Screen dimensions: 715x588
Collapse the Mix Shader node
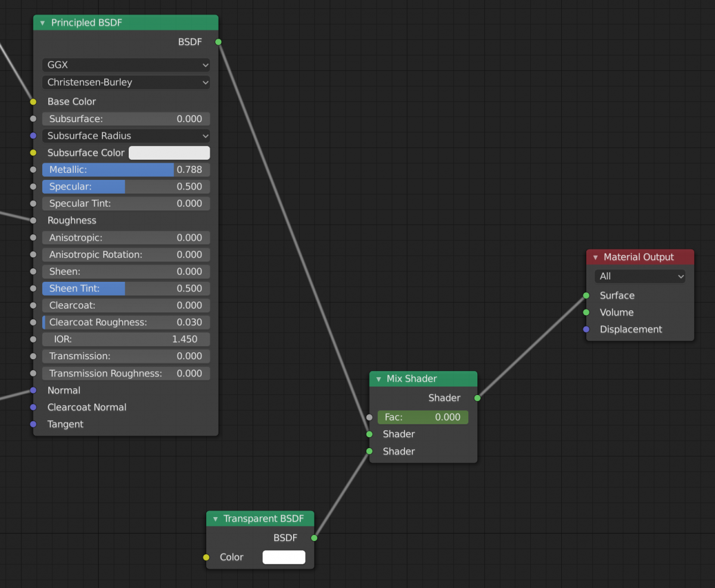coord(379,379)
